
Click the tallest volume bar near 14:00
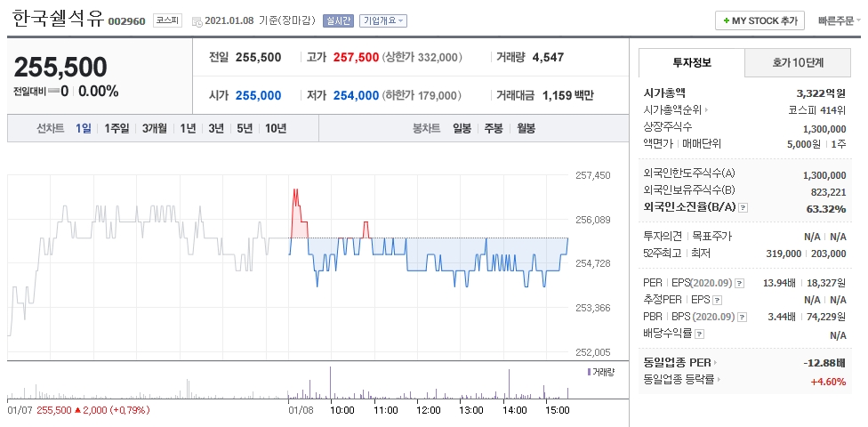(x=509, y=383)
